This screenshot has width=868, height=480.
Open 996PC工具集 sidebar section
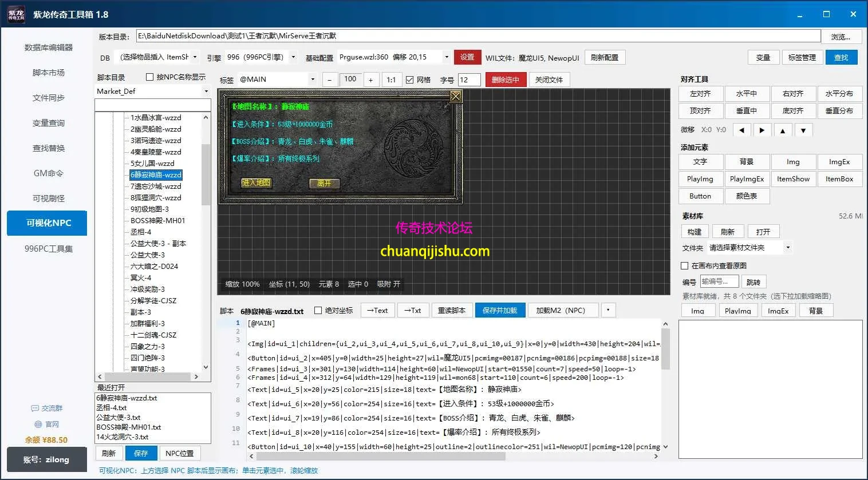48,249
